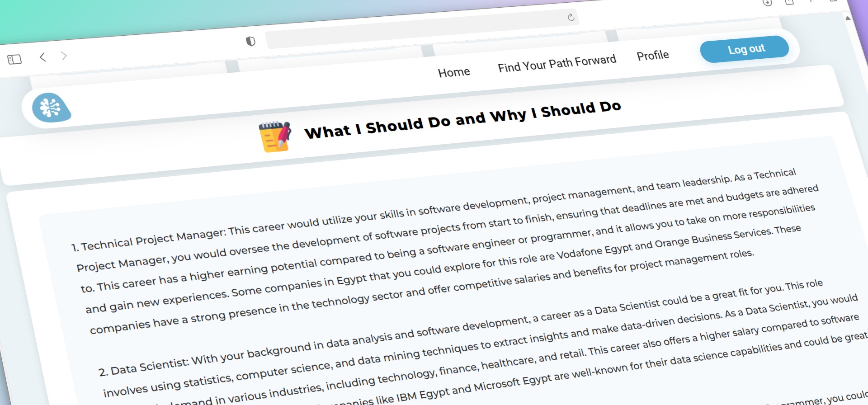Open the Profile page link

click(x=652, y=56)
